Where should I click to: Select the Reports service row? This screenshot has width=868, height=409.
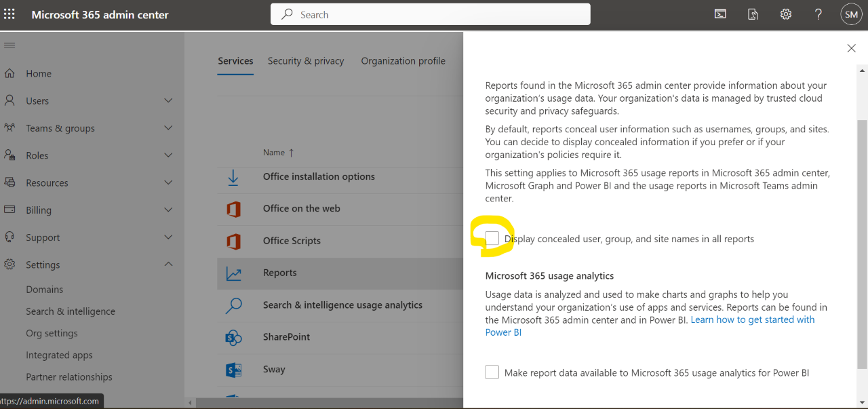tap(340, 273)
